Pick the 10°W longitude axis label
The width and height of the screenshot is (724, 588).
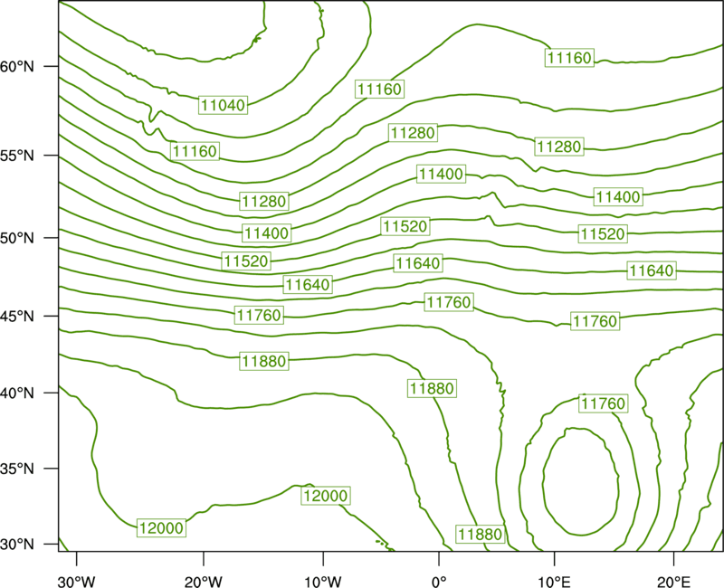323,582
